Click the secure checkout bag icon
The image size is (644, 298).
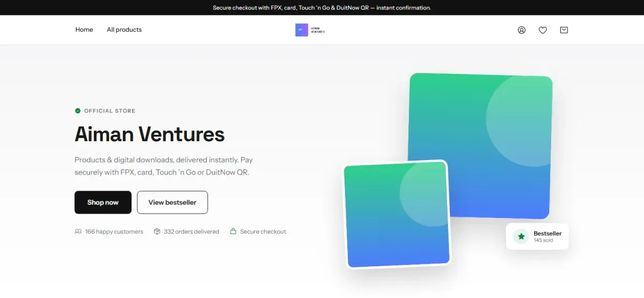[233, 231]
